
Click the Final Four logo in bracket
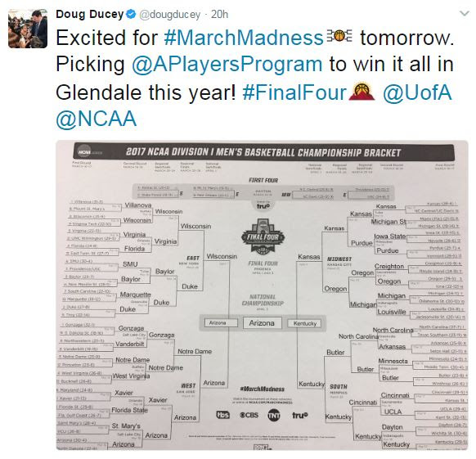pos(263,236)
